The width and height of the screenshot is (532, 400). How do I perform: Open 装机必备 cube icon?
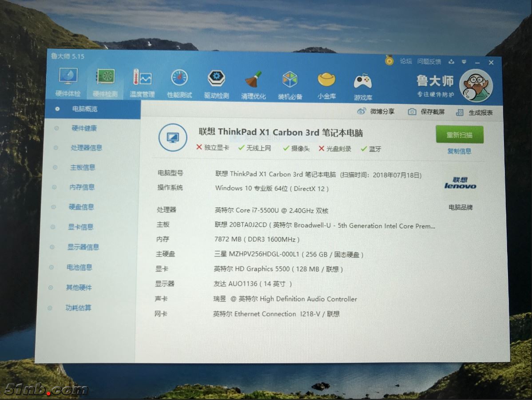pos(290,85)
